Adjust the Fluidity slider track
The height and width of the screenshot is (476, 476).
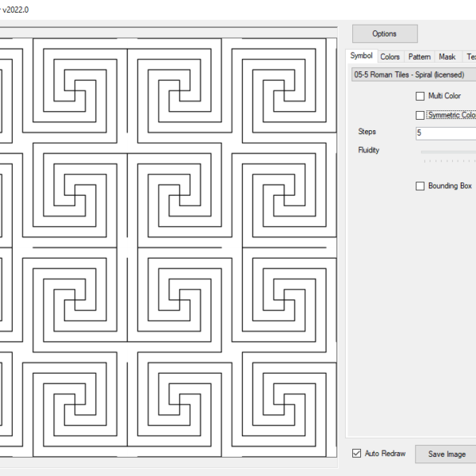448,152
